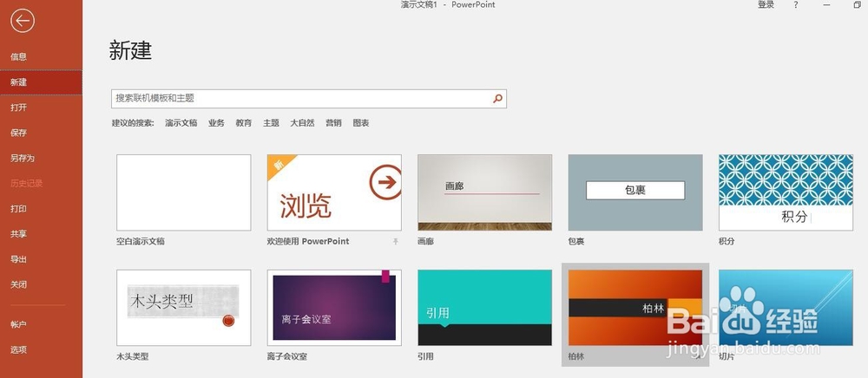
Task: Select 导出 in the sidebar
Action: click(41, 259)
